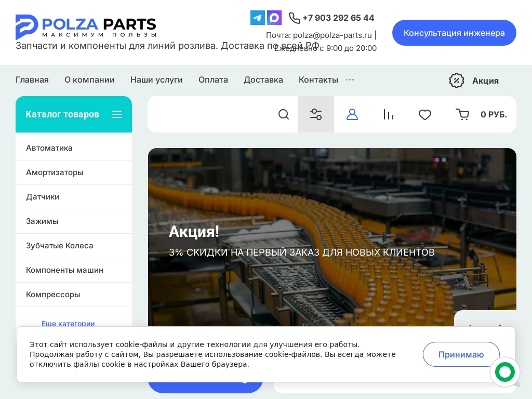The image size is (532, 399).
Task: Go to the О компании page
Action: [x=89, y=79]
